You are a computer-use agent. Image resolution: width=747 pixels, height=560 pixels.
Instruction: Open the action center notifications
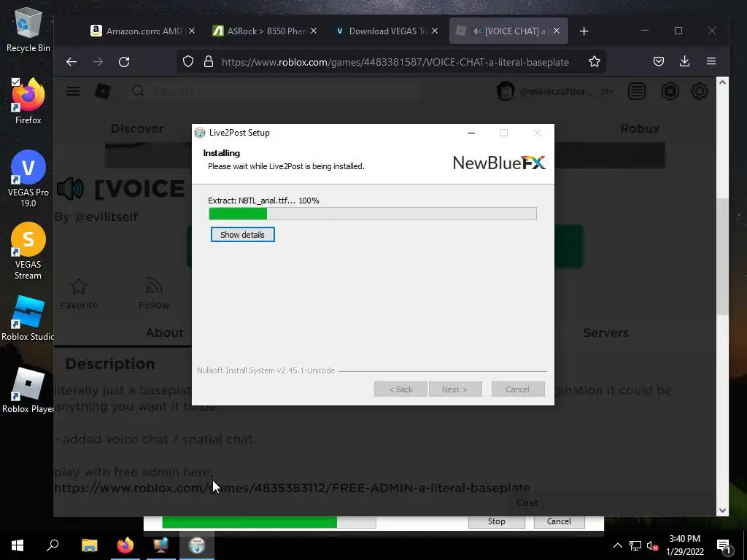(x=724, y=545)
